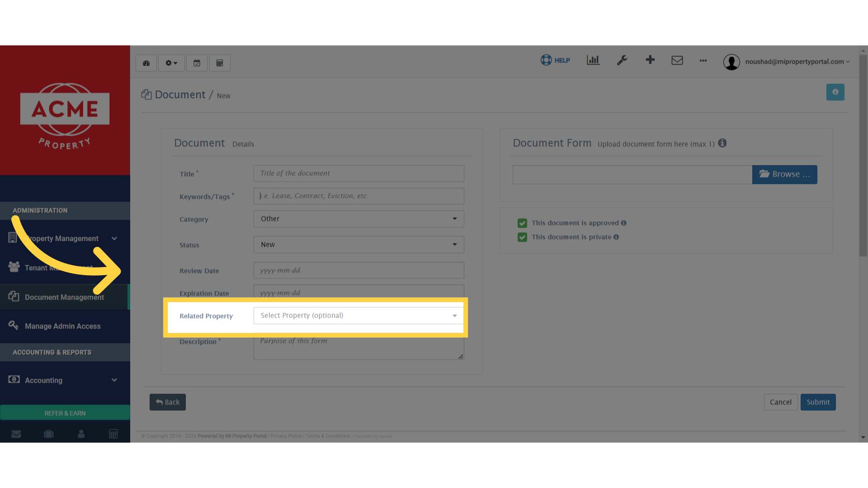Open the dashboard gauge toolbar icon
This screenshot has height=488, width=868.
(x=146, y=63)
